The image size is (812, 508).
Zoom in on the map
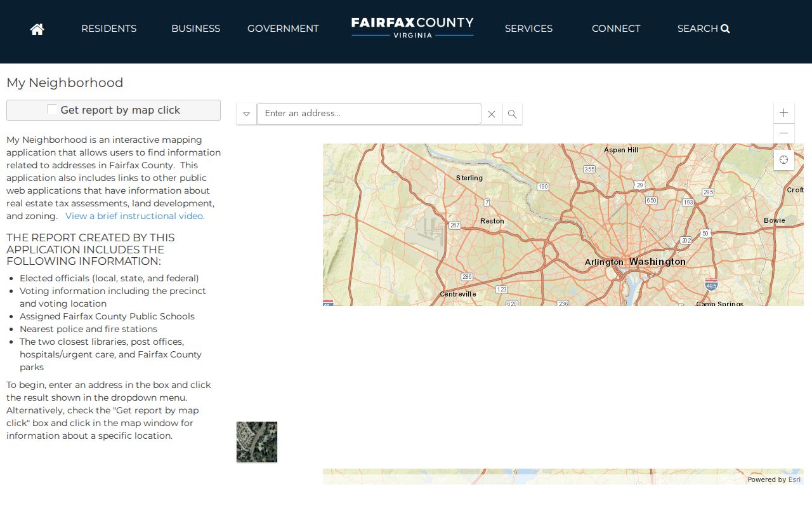click(784, 113)
